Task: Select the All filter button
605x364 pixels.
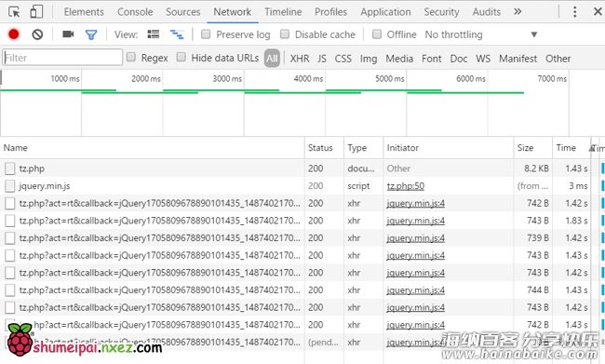Action: coord(272,59)
